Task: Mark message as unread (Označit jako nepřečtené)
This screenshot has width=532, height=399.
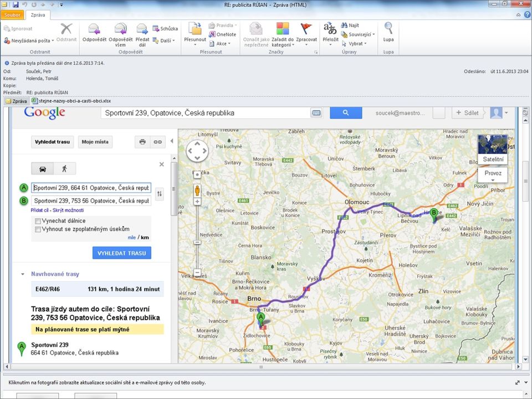Action: click(x=256, y=34)
